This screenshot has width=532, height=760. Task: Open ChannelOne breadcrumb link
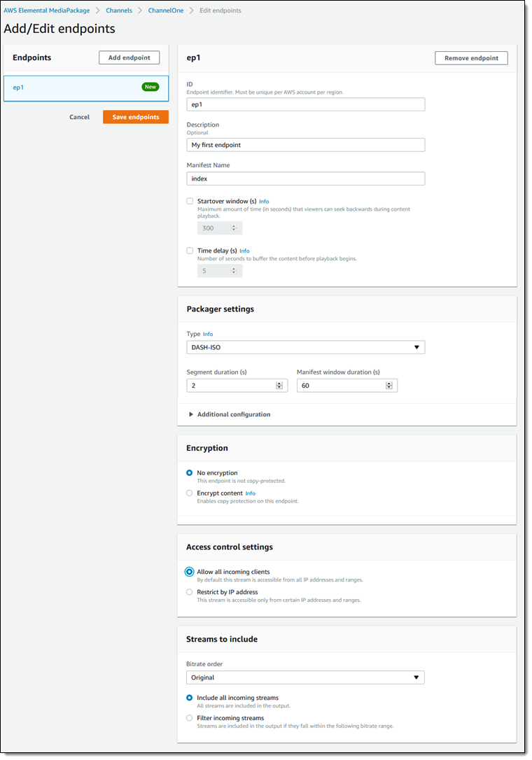point(167,10)
